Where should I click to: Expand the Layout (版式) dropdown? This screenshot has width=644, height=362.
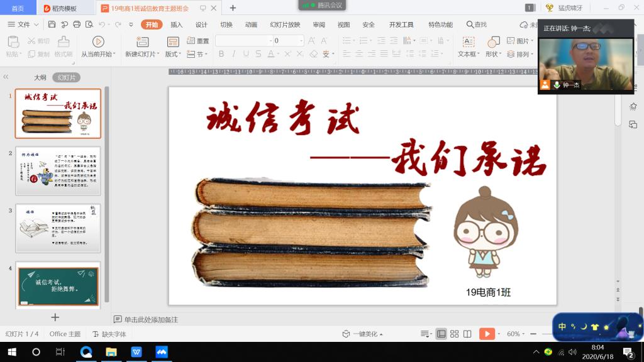pos(173,54)
